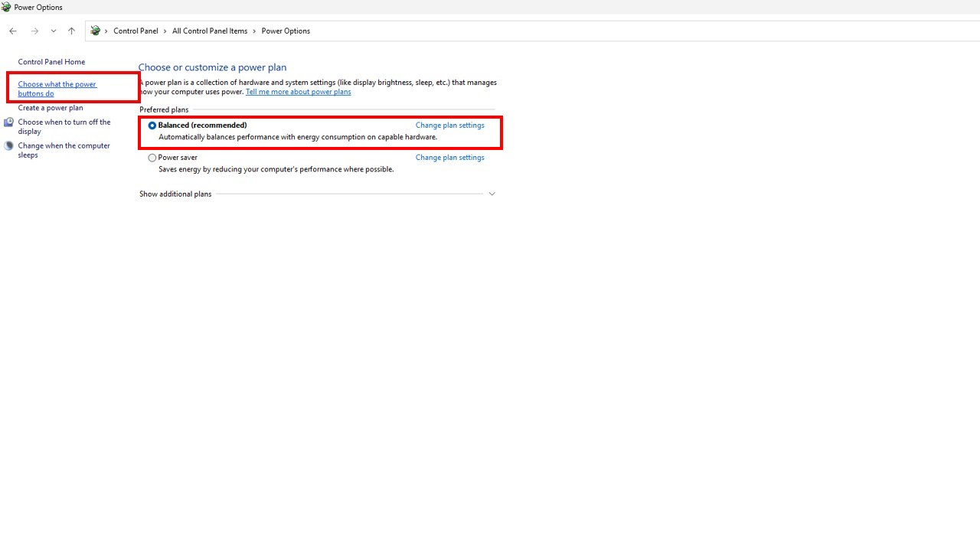Open Choose what the power buttons do

[x=57, y=89]
